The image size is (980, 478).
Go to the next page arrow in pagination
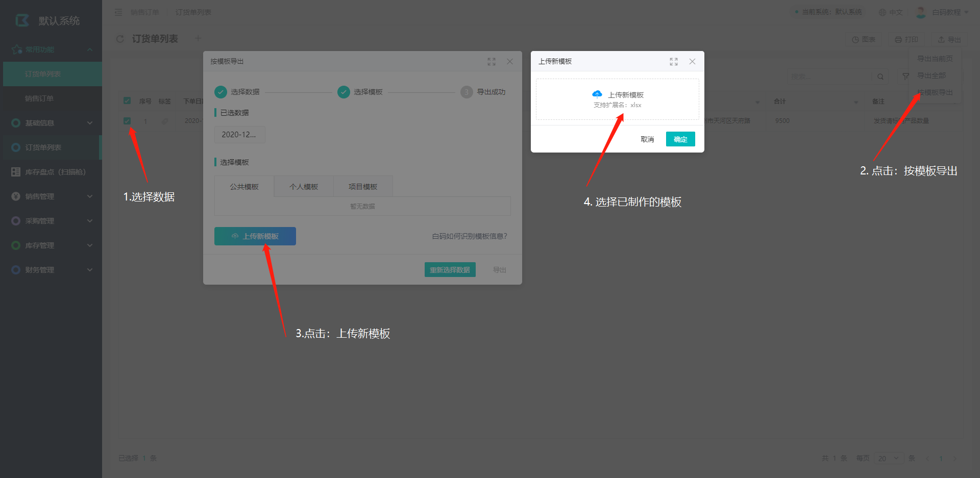(954, 458)
